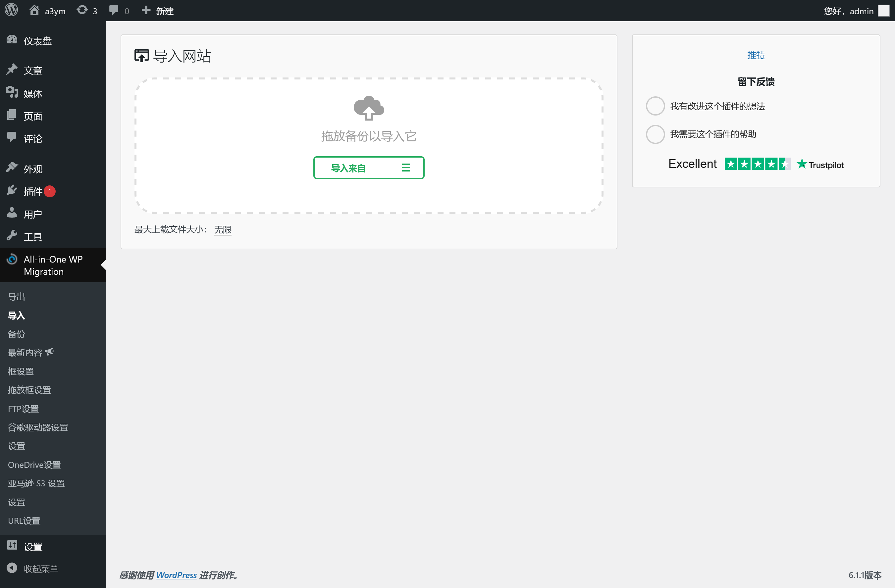Click the plugins update badge showing 1
895x588 pixels.
pyautogui.click(x=49, y=192)
